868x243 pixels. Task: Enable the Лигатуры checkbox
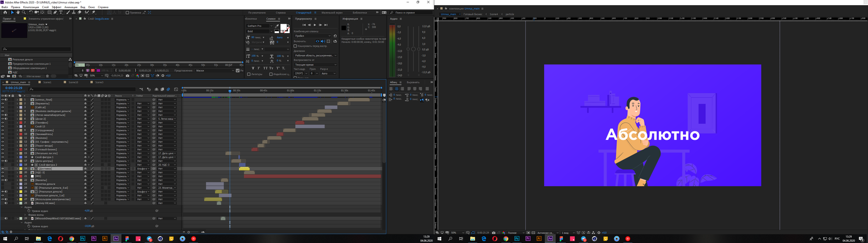pos(249,74)
